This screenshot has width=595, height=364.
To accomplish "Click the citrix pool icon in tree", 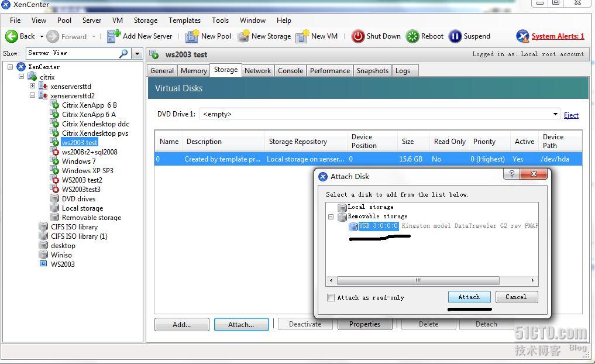I will pos(32,77).
